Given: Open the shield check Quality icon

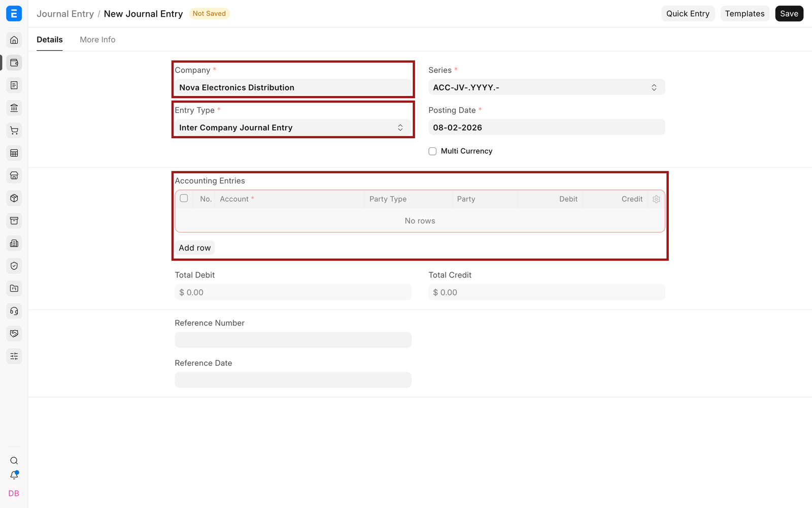Looking at the screenshot, I should click(14, 266).
